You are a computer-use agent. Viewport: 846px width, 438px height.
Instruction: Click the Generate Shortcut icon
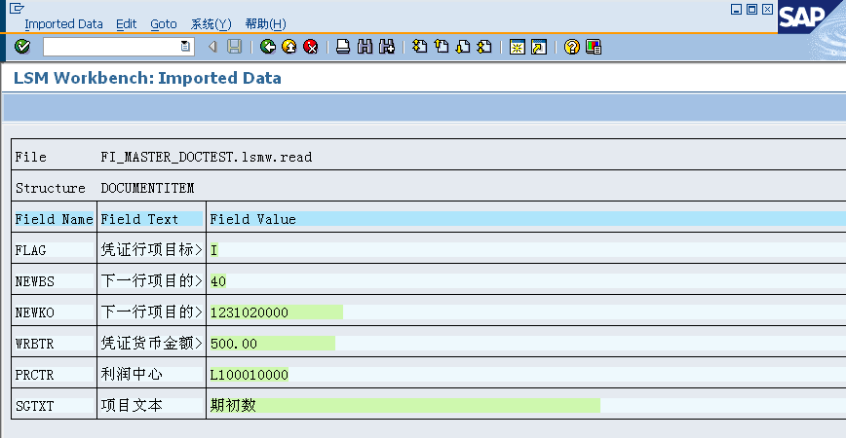538,47
